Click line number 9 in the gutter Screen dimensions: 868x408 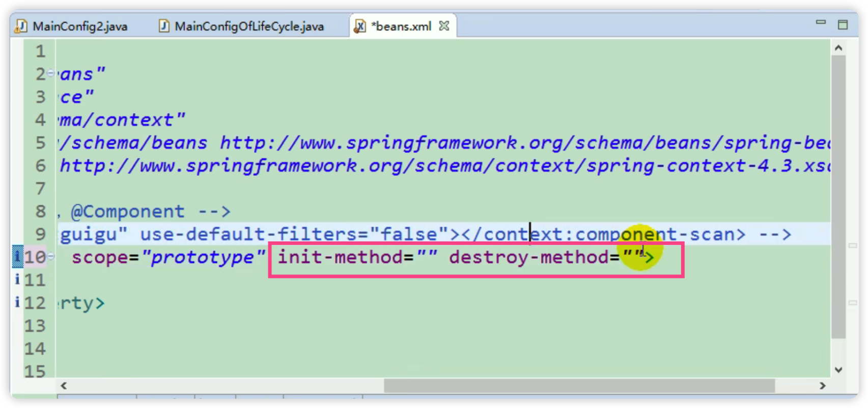(40, 234)
